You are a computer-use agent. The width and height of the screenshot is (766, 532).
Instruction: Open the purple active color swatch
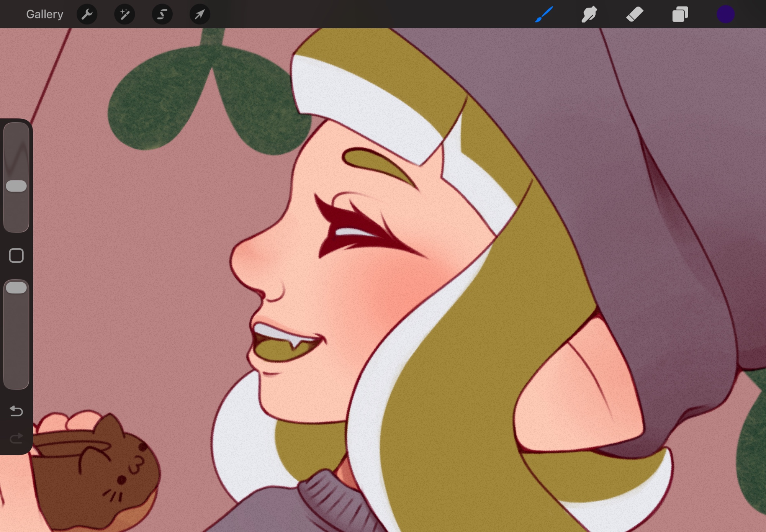pyautogui.click(x=725, y=15)
